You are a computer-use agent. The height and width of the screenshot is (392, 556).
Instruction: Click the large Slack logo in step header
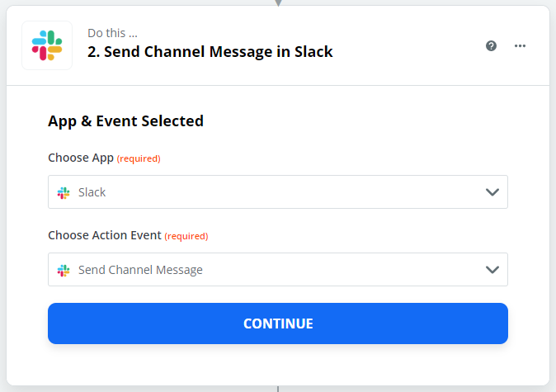pos(47,45)
